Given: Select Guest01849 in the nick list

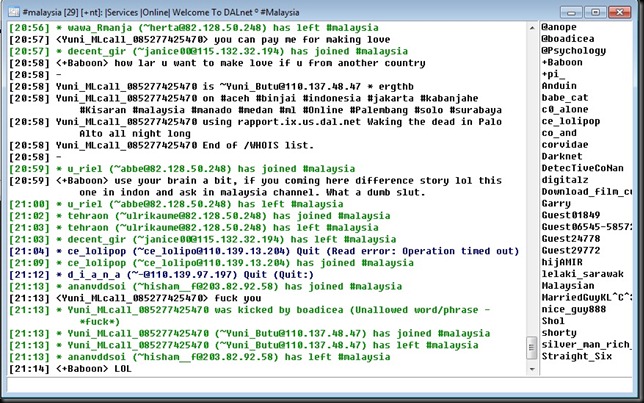Looking at the screenshot, I should click(x=570, y=215).
